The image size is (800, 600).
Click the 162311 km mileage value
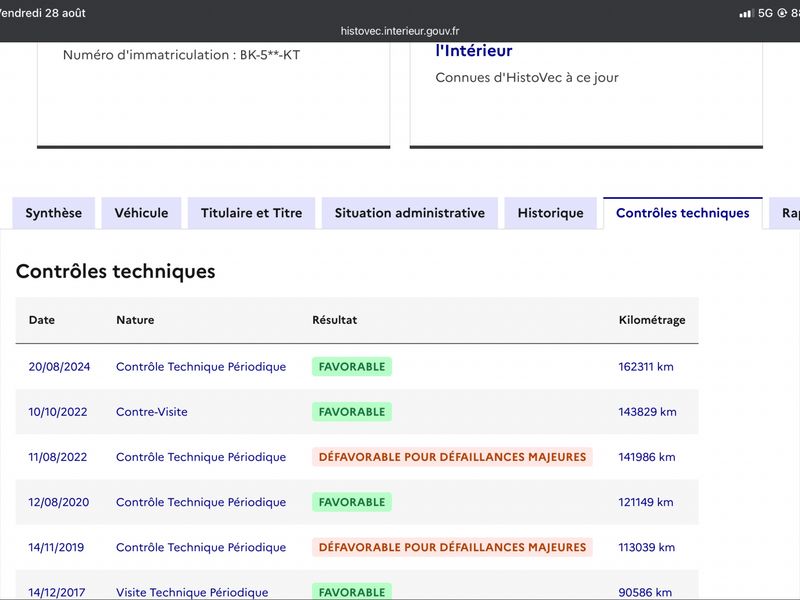pos(646,367)
